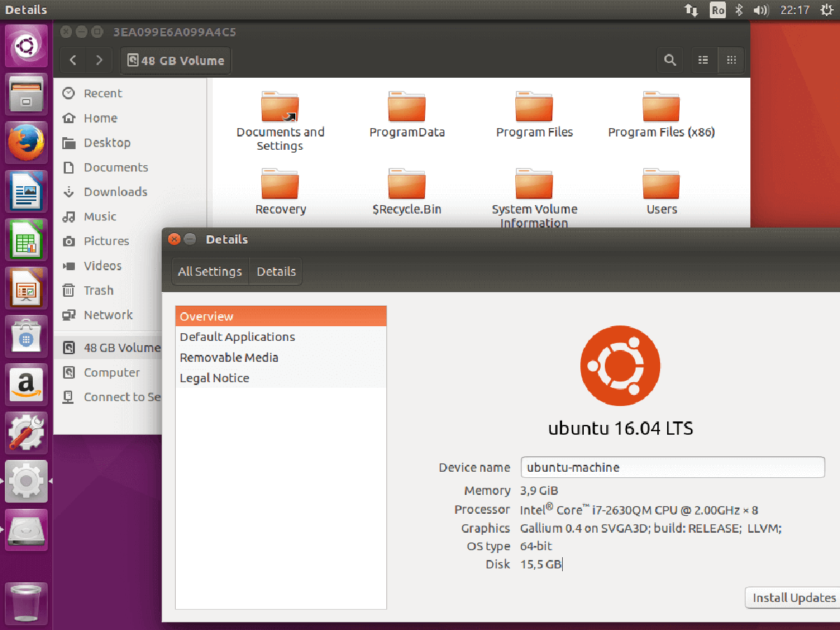Open Desktop in Files sidebar
840x630 pixels.
pyautogui.click(x=107, y=143)
